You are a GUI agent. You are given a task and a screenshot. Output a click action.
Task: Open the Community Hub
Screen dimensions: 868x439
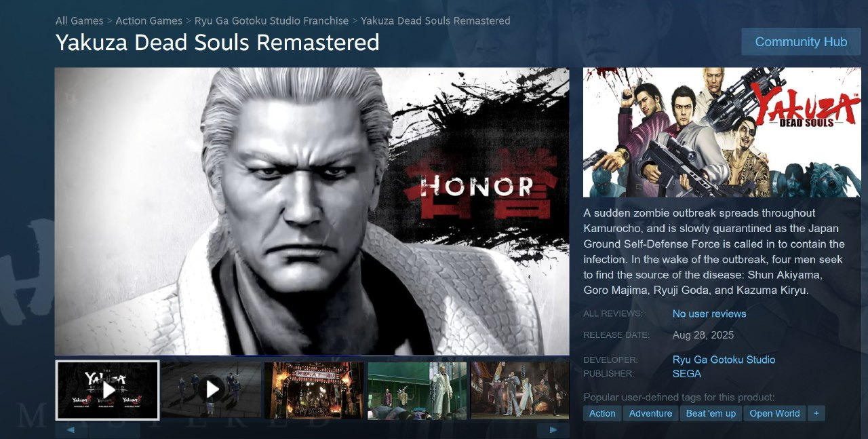[801, 41]
